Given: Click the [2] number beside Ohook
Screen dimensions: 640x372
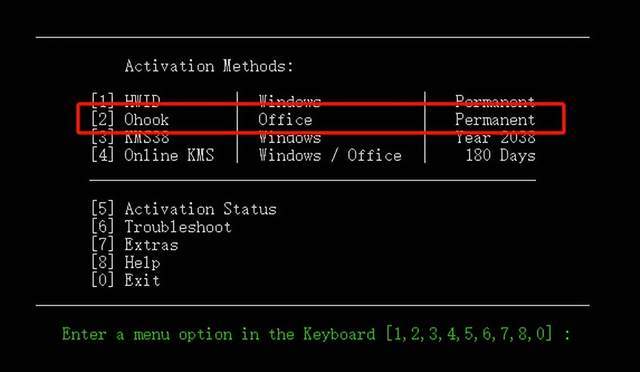Looking at the screenshot, I should (102, 120).
